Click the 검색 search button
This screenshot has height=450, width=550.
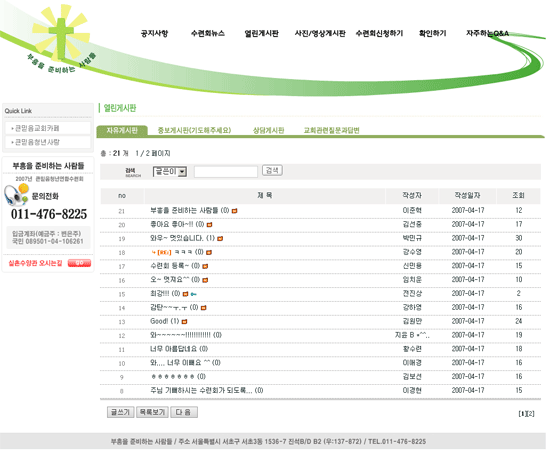tap(272, 170)
